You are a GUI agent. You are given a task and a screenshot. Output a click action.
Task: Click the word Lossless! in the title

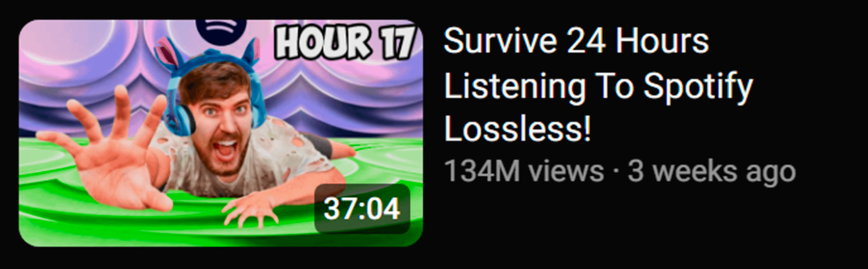(x=517, y=129)
